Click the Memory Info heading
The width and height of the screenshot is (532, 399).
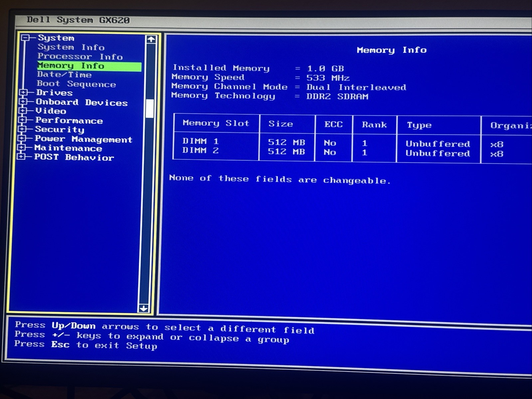(392, 50)
